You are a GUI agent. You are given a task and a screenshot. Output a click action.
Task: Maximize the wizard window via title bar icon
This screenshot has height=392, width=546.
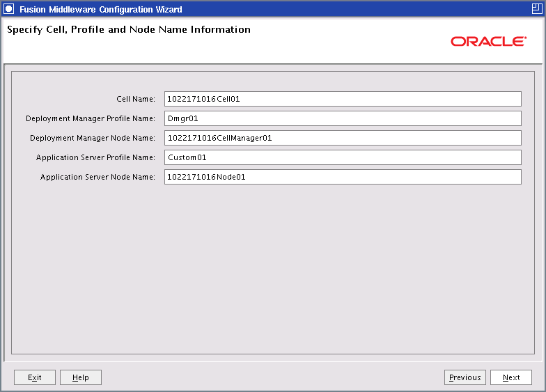click(537, 9)
